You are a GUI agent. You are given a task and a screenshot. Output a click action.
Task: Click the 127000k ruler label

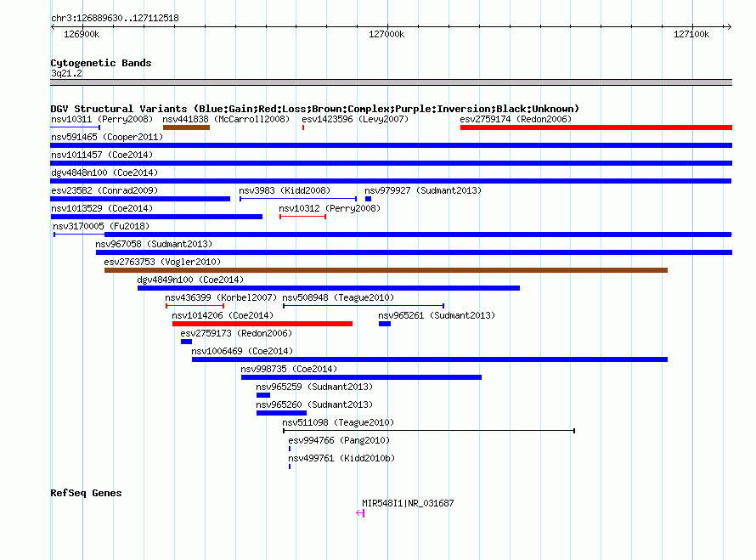coord(386,34)
